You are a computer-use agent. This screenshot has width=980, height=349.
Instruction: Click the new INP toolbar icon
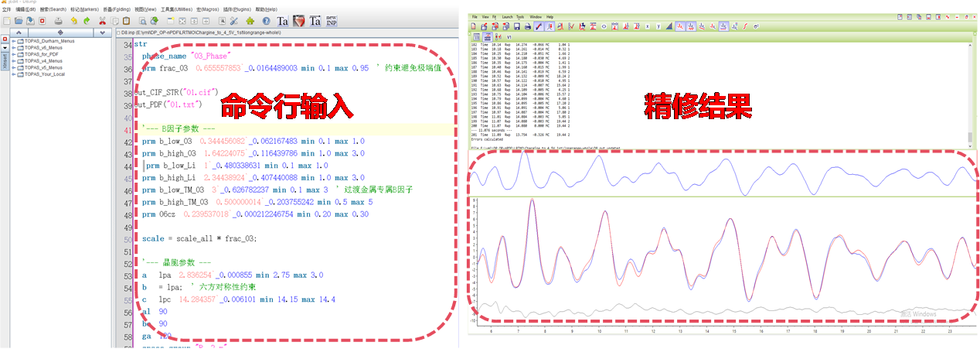click(x=331, y=22)
